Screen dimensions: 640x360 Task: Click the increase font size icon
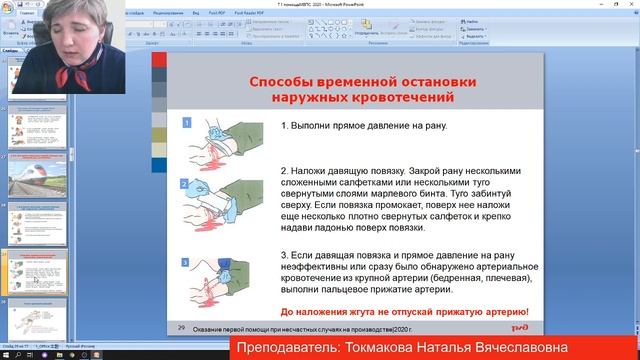[x=171, y=24]
